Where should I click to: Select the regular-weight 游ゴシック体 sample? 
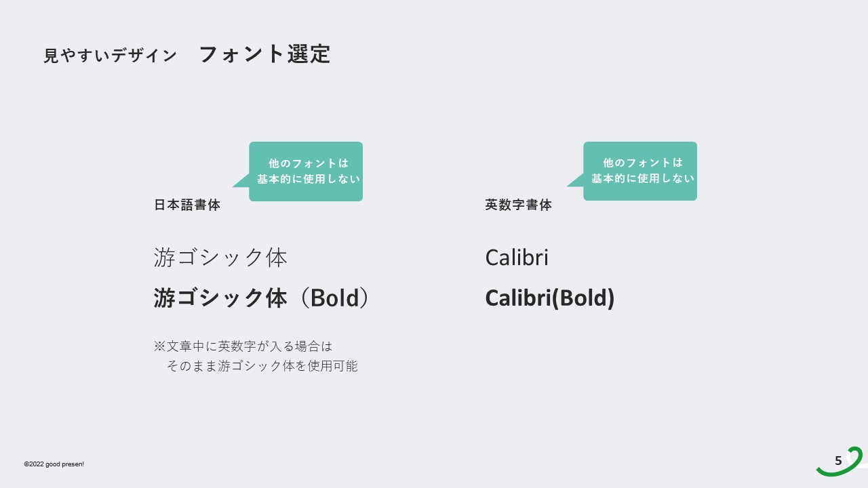220,258
